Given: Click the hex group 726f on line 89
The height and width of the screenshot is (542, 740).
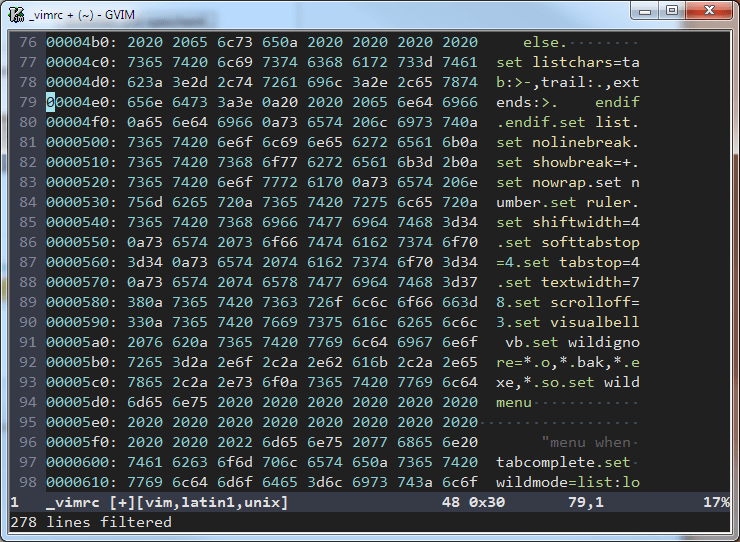Looking at the screenshot, I should point(325,302).
